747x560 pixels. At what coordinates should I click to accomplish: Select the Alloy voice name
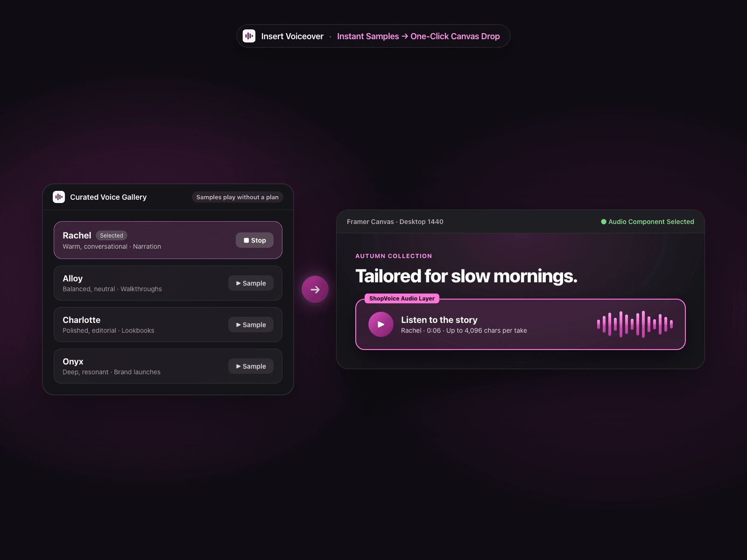[73, 279]
